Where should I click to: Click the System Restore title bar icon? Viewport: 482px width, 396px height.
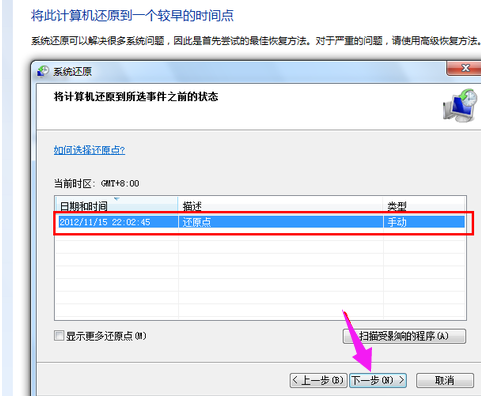[x=43, y=71]
